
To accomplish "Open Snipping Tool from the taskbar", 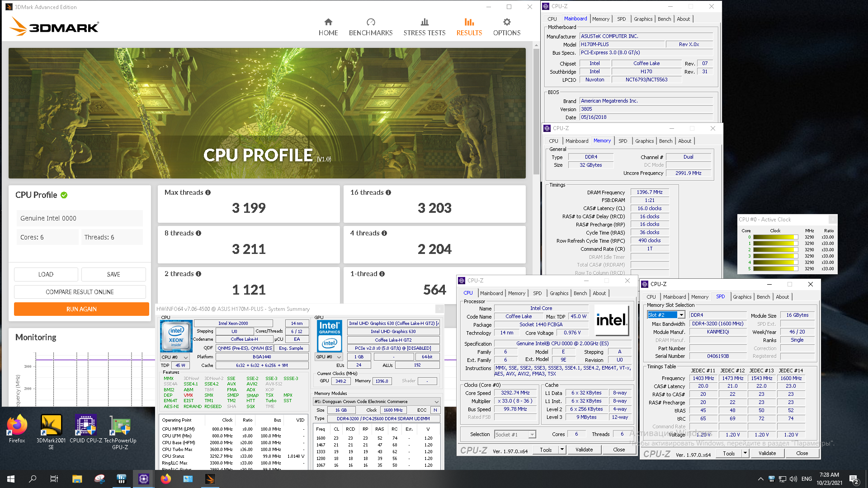I will [99, 479].
